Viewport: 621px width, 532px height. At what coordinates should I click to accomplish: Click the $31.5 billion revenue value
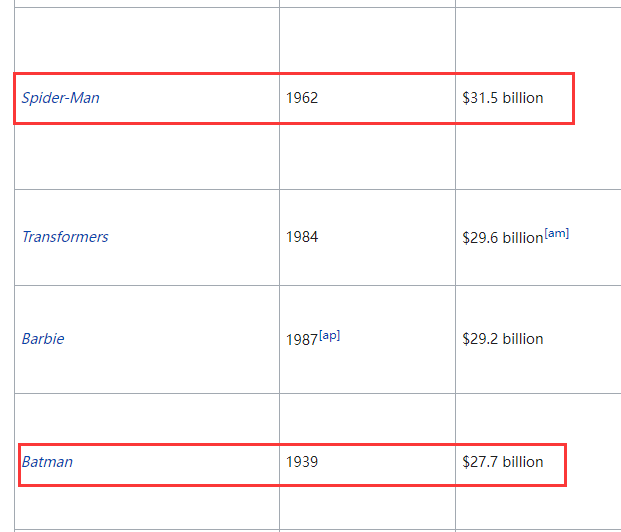coord(503,98)
